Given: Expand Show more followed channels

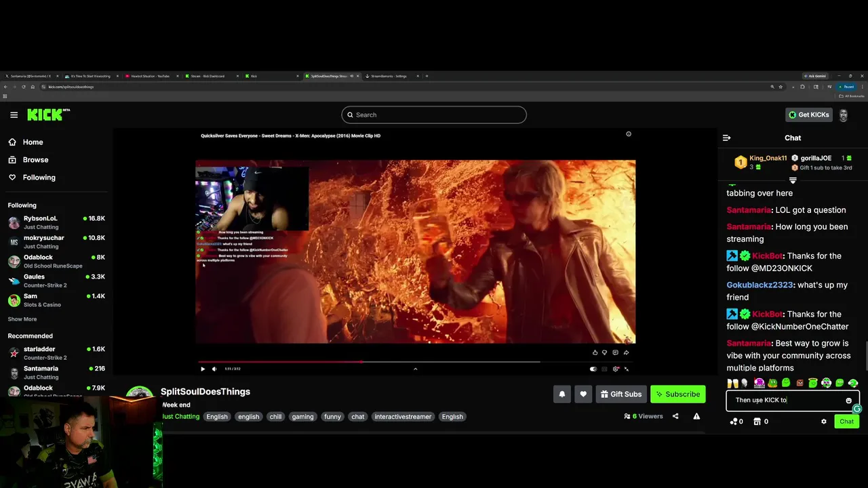Looking at the screenshot, I should pyautogui.click(x=22, y=319).
